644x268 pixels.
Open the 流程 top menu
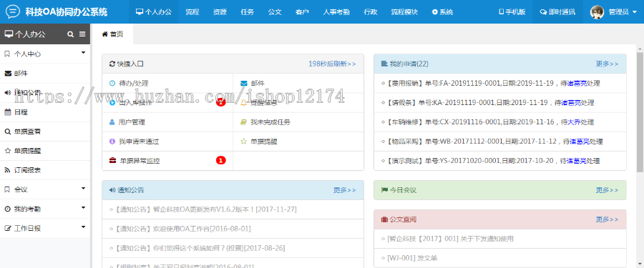pyautogui.click(x=192, y=12)
